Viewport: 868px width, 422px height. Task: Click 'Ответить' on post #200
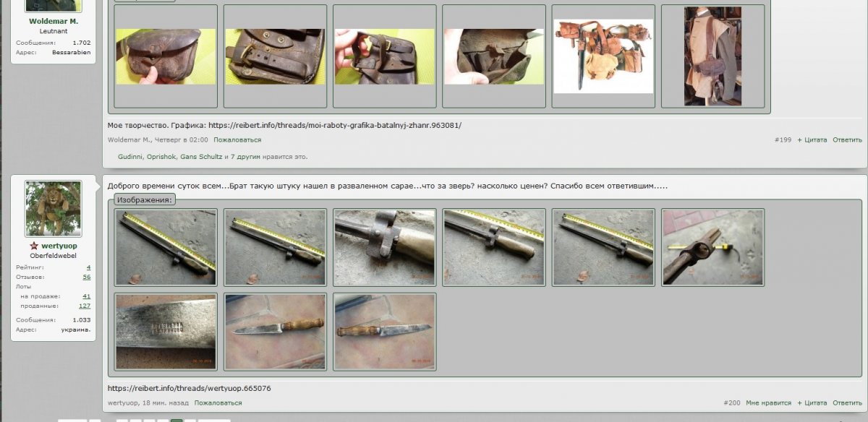847,402
